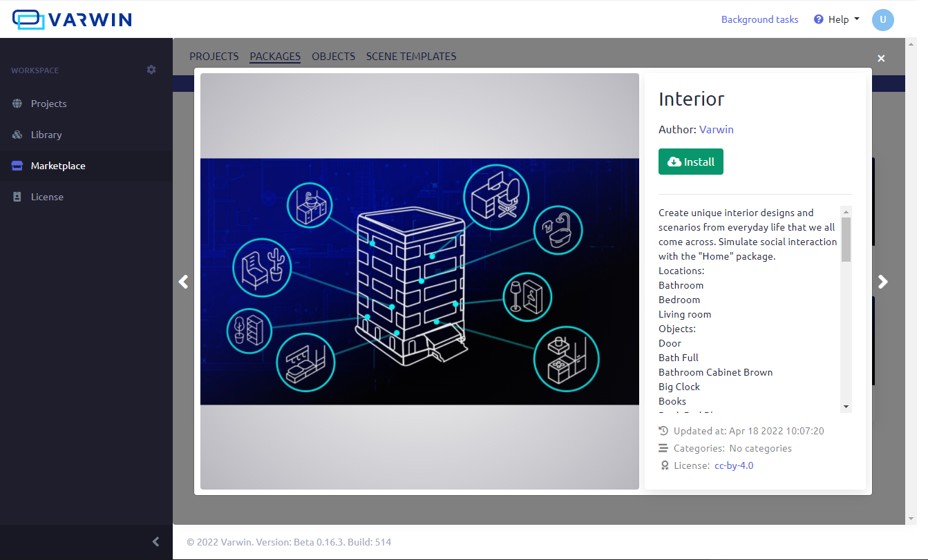Open workspace settings gear icon
This screenshot has height=560, width=928.
tap(151, 70)
